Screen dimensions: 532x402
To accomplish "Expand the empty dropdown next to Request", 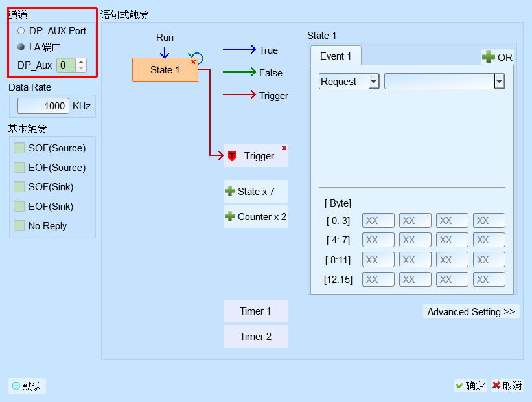I will pyautogui.click(x=500, y=82).
